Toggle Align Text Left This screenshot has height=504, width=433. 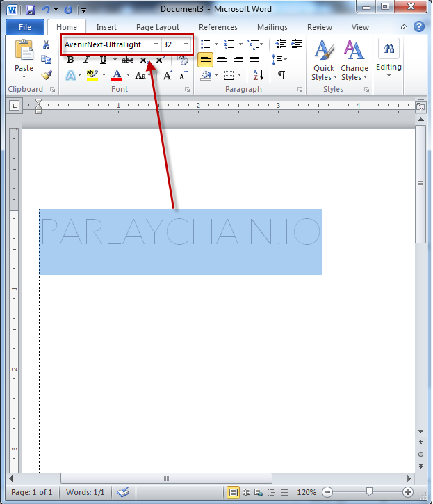[206, 60]
